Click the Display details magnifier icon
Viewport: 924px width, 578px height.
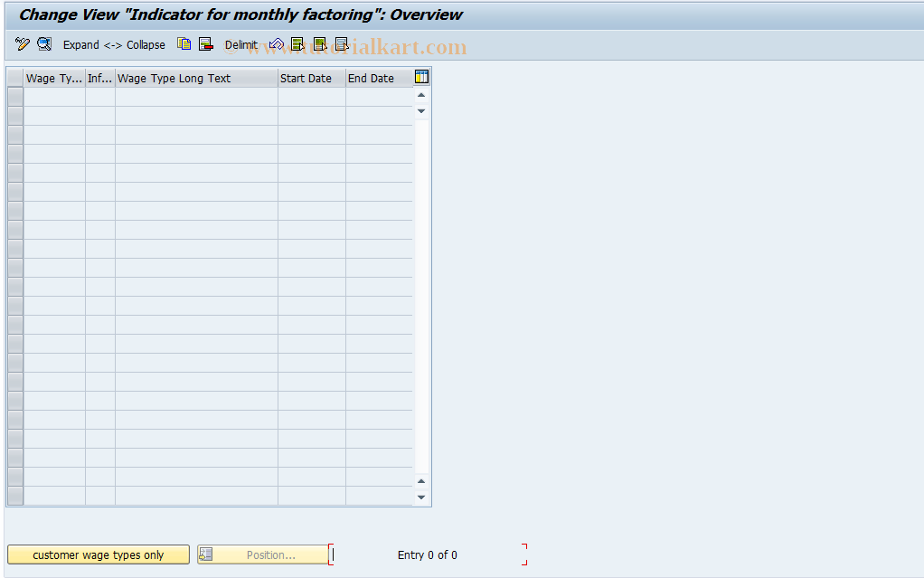pos(44,44)
